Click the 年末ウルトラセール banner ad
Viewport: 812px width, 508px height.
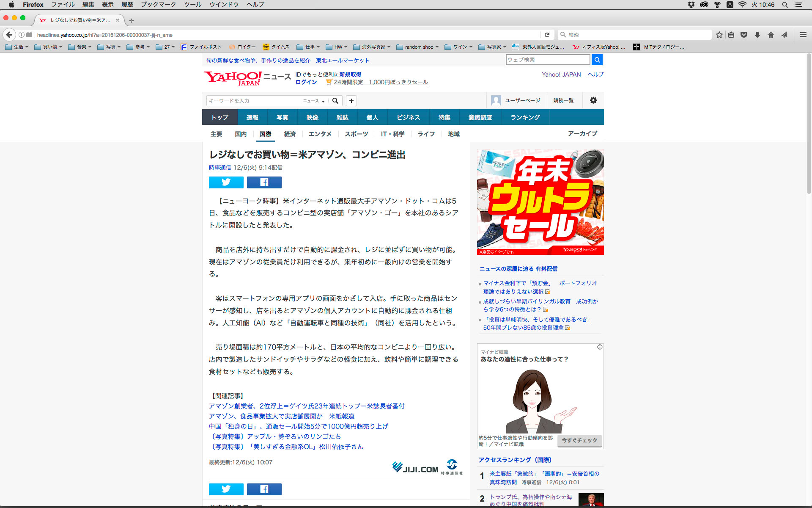[540, 202]
